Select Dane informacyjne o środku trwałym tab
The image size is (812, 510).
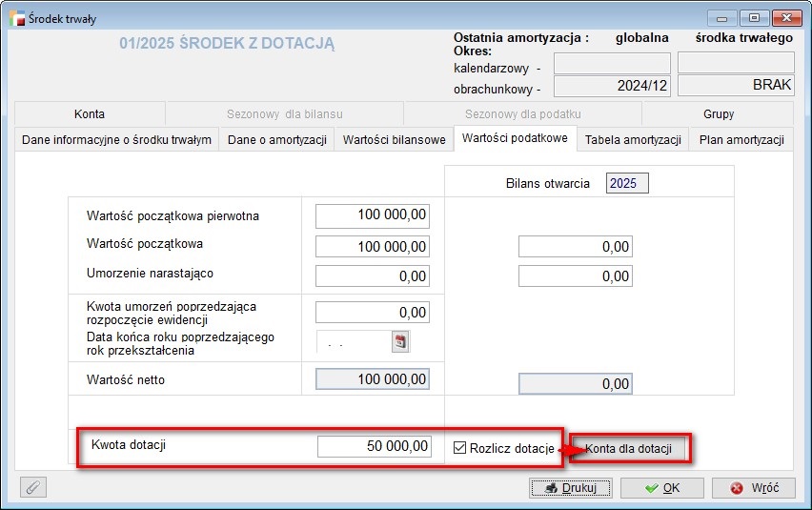[x=116, y=140]
